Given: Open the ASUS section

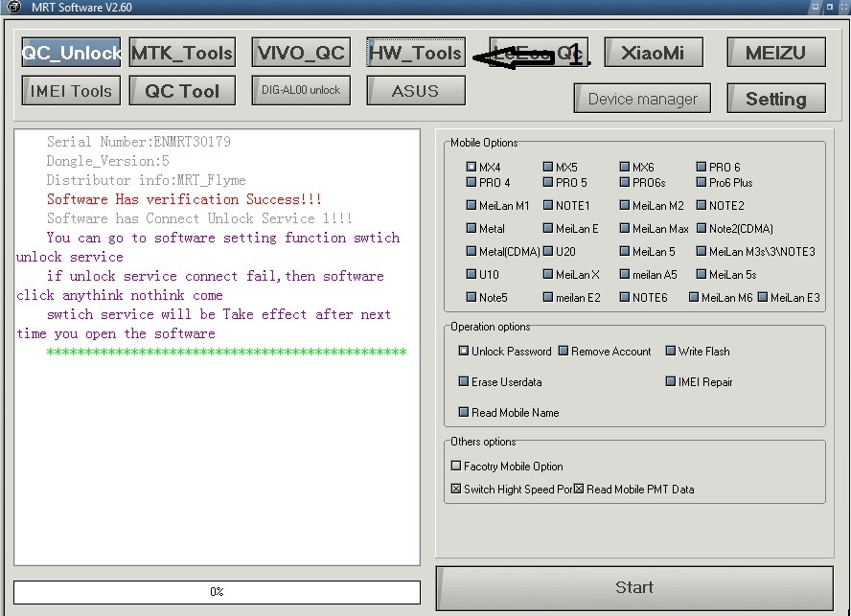Looking at the screenshot, I should pyautogui.click(x=416, y=91).
